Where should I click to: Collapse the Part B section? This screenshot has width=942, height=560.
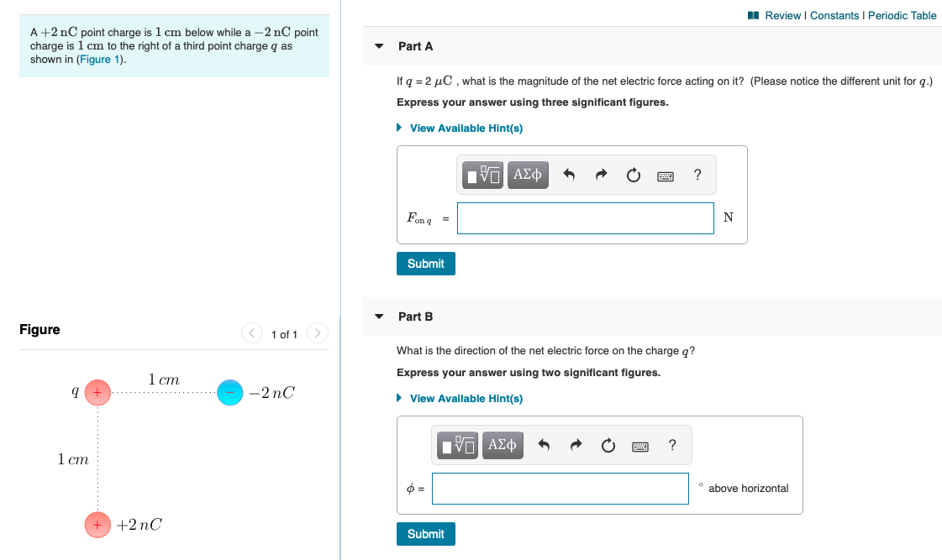378,317
